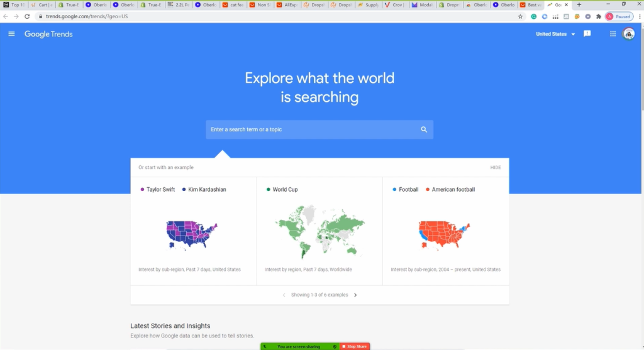Click the blue Football example label

(406, 190)
